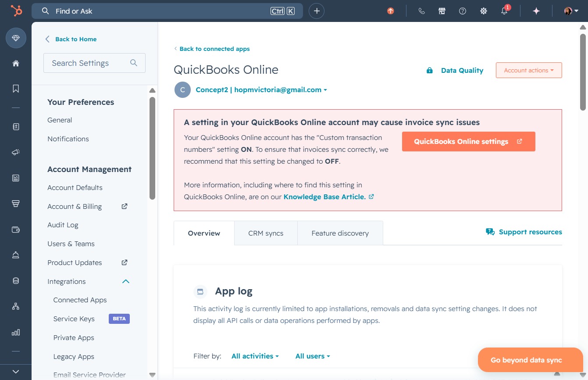Open the user avatar account menu
The height and width of the screenshot is (380, 588).
coord(571,11)
